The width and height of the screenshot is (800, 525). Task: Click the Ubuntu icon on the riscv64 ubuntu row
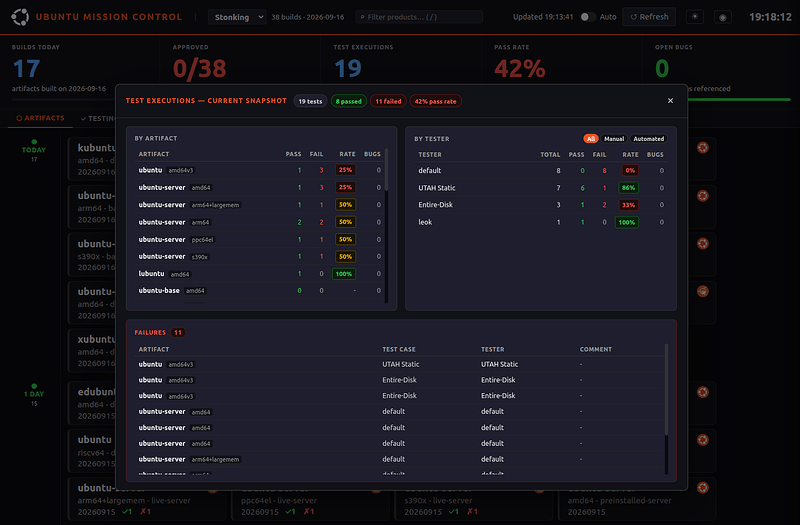tap(703, 440)
